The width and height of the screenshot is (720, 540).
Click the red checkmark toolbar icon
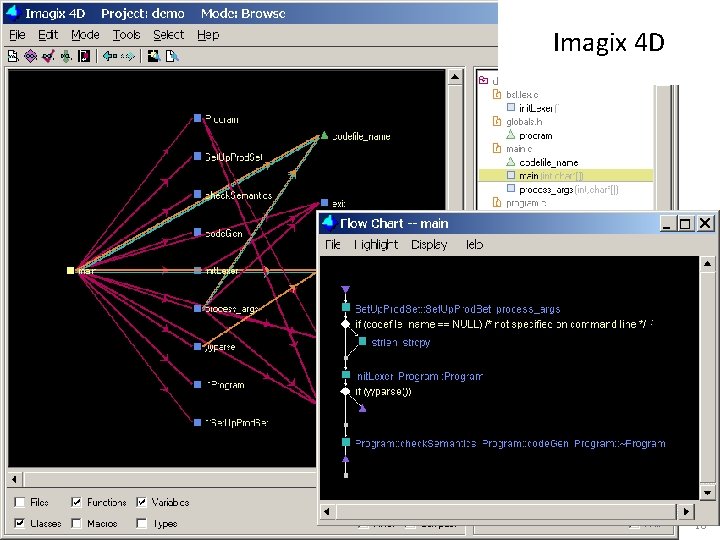click(48, 56)
